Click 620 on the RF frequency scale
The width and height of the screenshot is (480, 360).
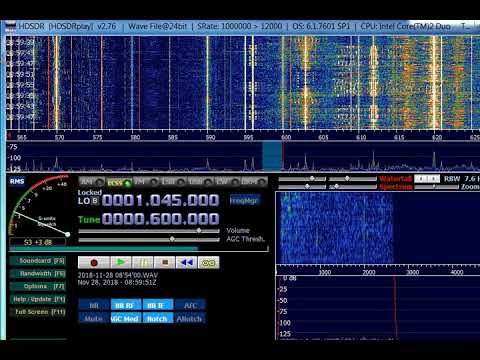coord(437,137)
